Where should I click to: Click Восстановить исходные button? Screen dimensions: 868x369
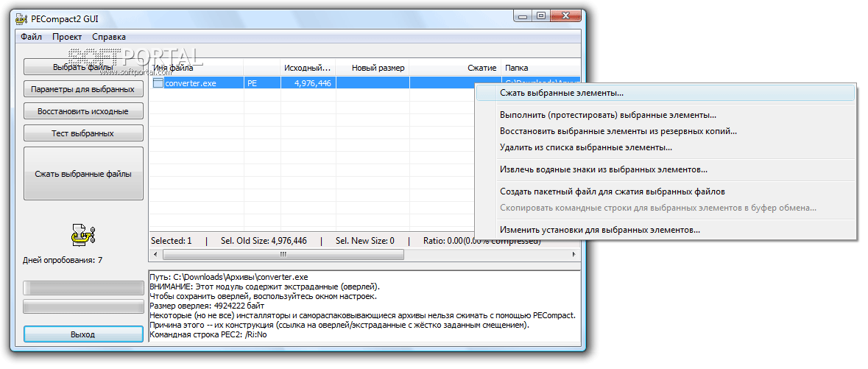coord(83,111)
